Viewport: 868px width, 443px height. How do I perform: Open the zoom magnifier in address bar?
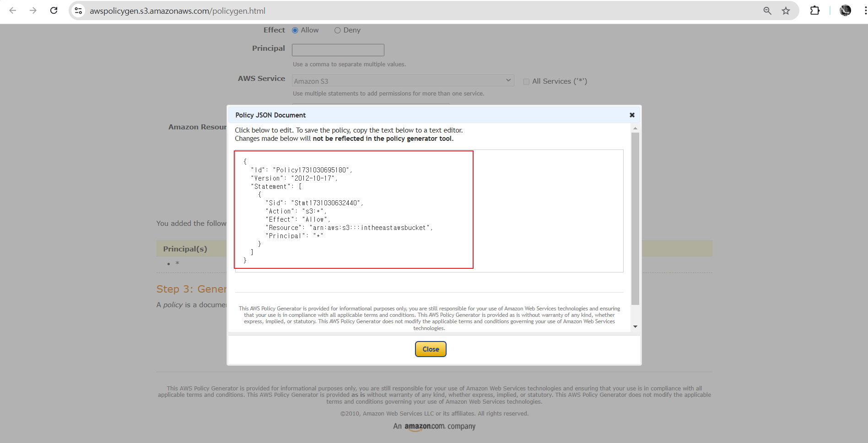[767, 11]
